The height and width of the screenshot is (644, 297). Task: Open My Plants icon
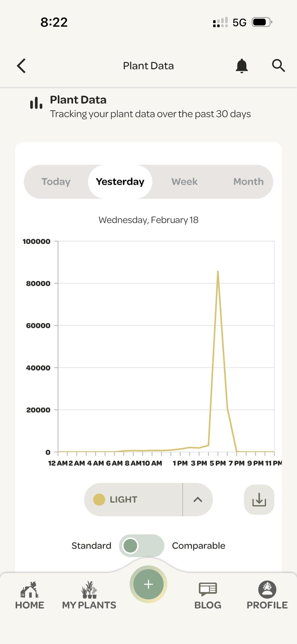click(89, 590)
